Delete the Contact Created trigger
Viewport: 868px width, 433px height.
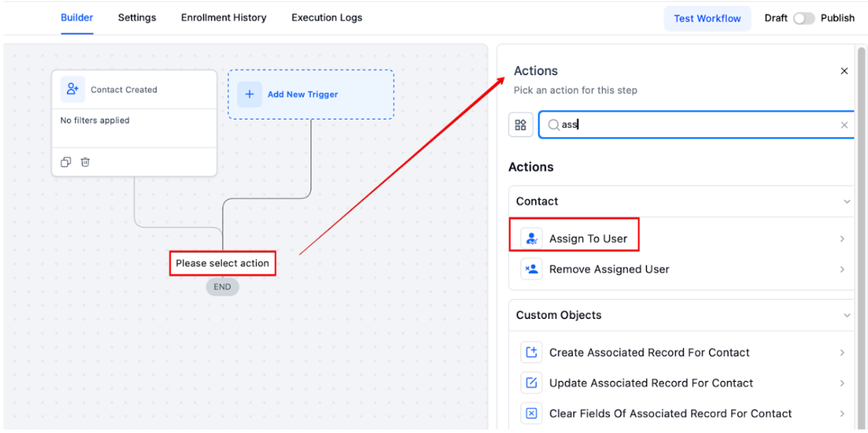(x=85, y=163)
